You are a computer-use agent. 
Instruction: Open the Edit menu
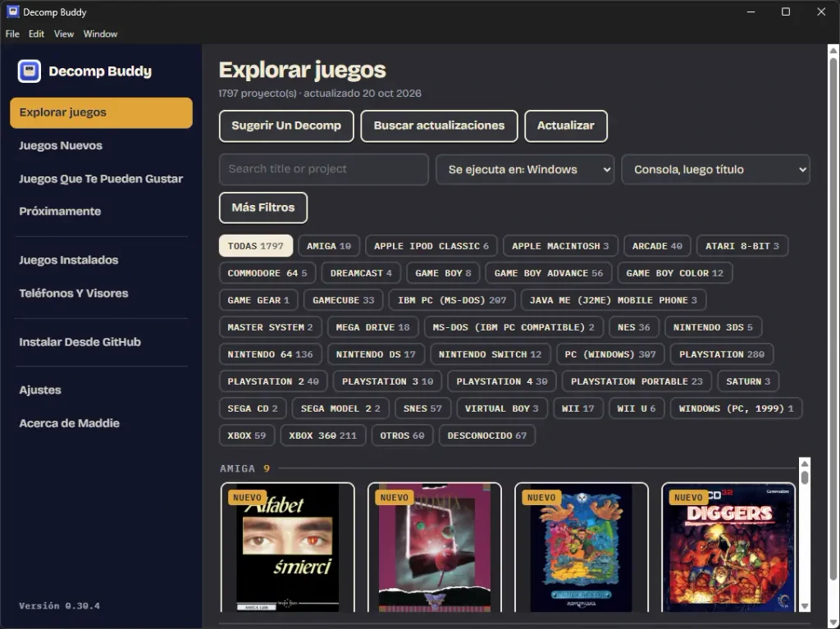click(x=36, y=34)
